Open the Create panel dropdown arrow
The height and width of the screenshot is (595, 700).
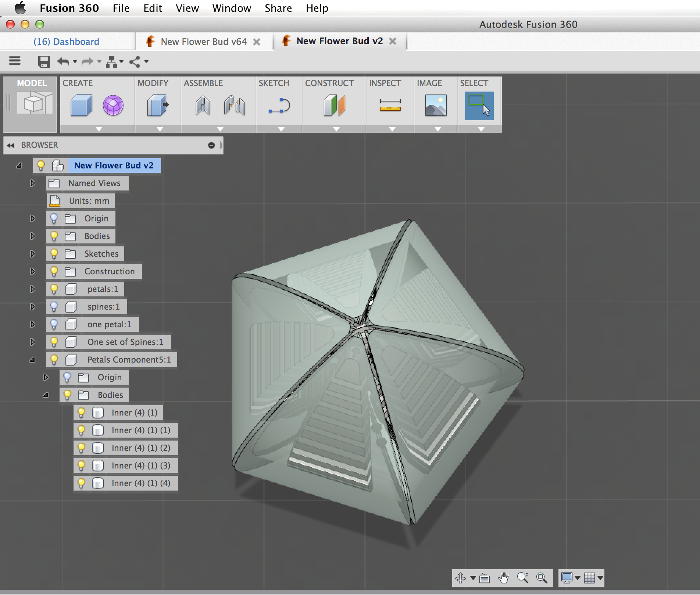tap(99, 129)
